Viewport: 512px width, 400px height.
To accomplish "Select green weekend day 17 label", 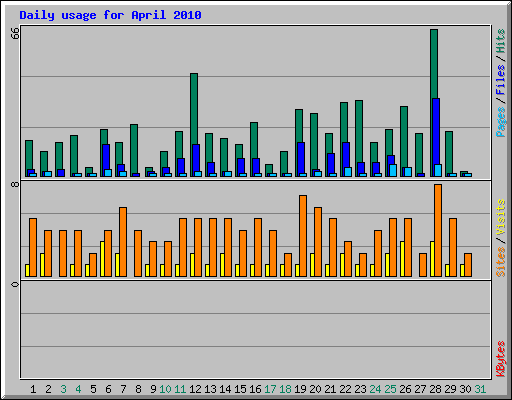I will (270, 389).
